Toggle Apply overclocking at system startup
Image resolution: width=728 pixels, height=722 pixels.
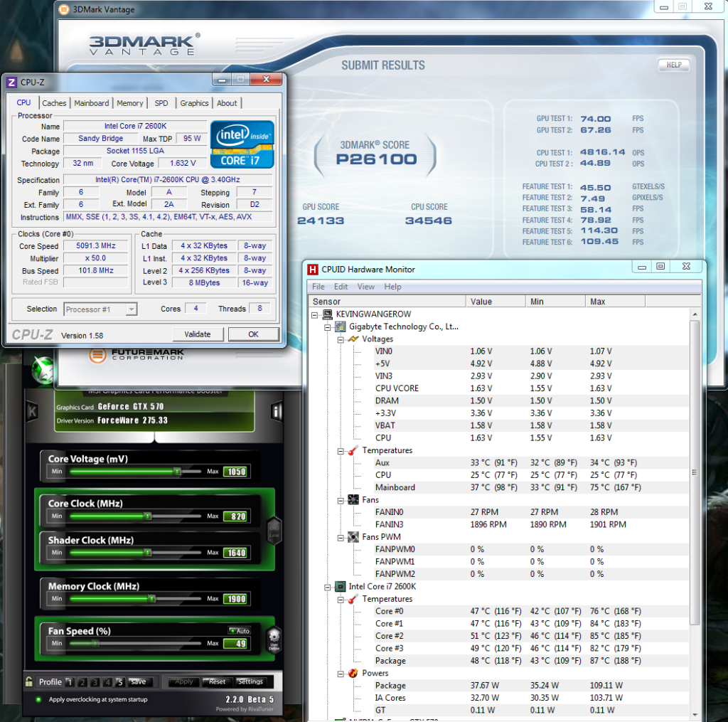click(38, 699)
